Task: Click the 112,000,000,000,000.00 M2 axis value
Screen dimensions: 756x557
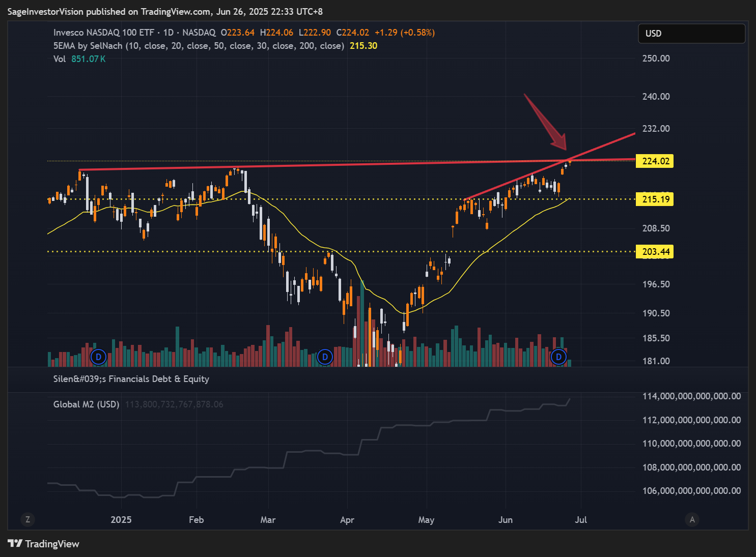Action: click(x=691, y=420)
